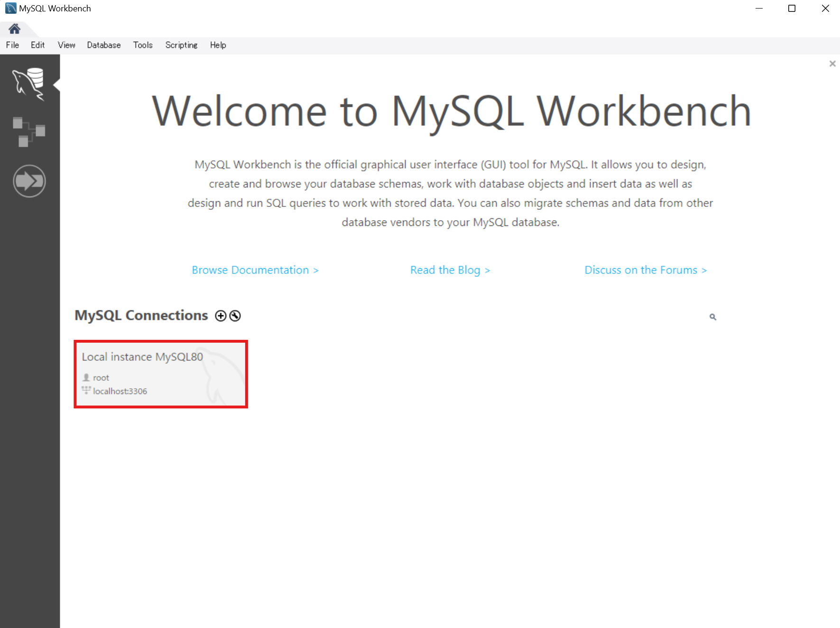Click the root user icon on connection tile

click(86, 377)
